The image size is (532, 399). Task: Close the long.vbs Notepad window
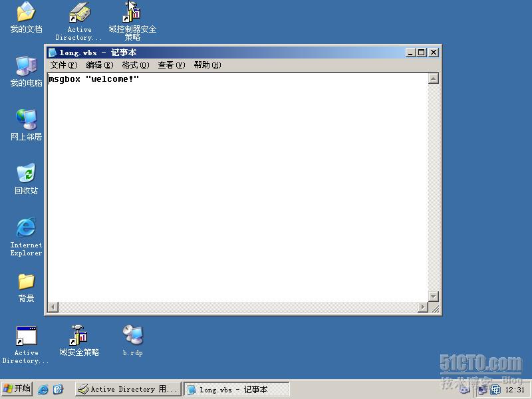pos(434,53)
